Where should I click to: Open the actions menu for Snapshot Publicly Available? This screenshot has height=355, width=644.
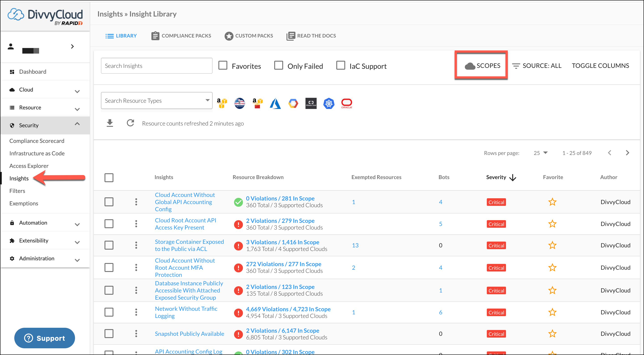click(136, 334)
